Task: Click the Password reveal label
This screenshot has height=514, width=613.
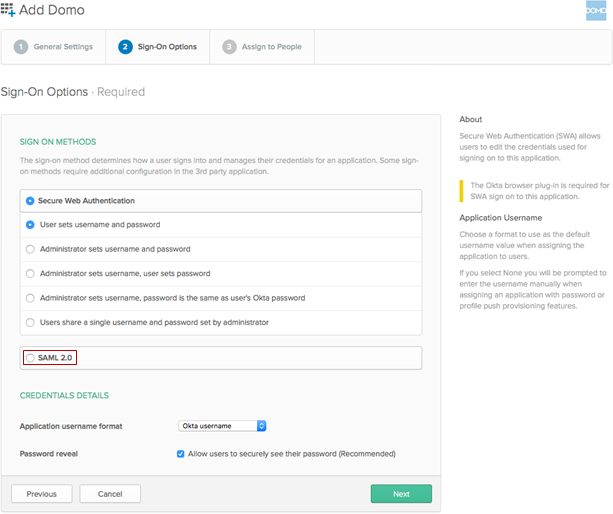Action: 48,454
